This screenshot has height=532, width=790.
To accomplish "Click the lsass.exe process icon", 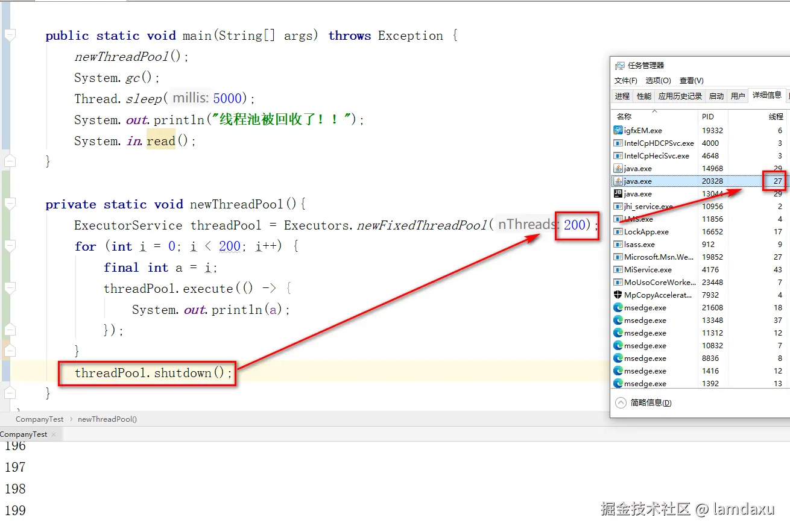I will point(618,244).
